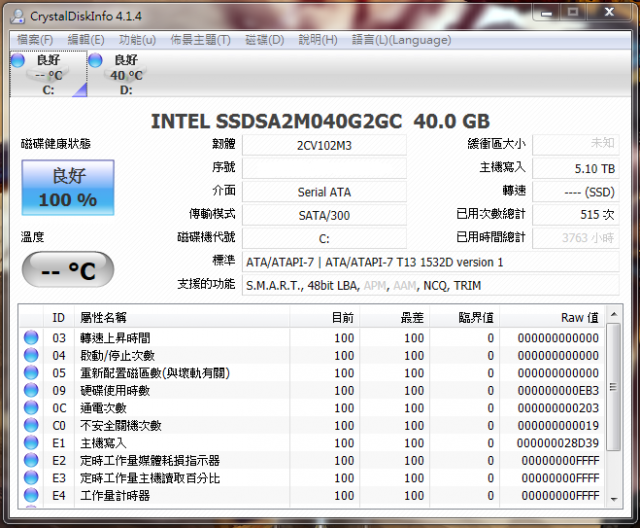The width and height of the screenshot is (640, 528).
Task: Click status orb for attribute 04
Action: [x=31, y=355]
